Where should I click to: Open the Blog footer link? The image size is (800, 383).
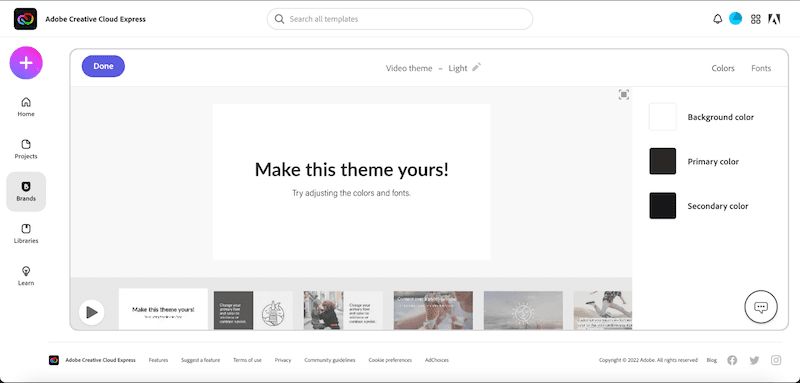(x=712, y=360)
